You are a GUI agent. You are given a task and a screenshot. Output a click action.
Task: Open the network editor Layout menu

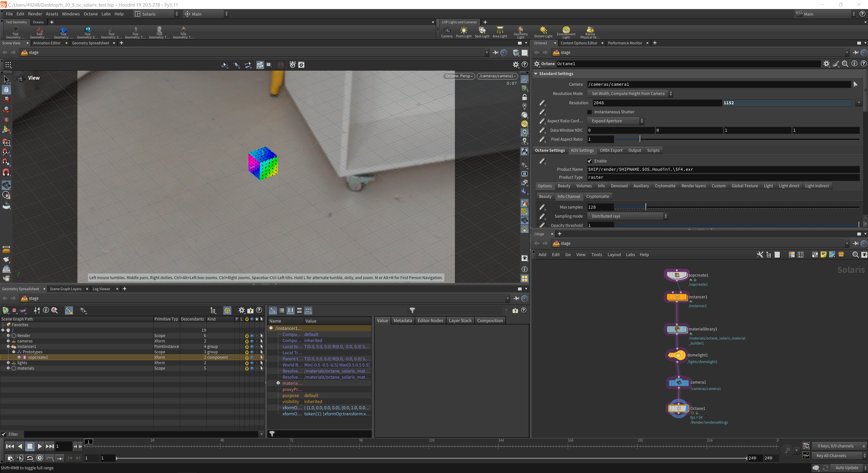coord(614,255)
